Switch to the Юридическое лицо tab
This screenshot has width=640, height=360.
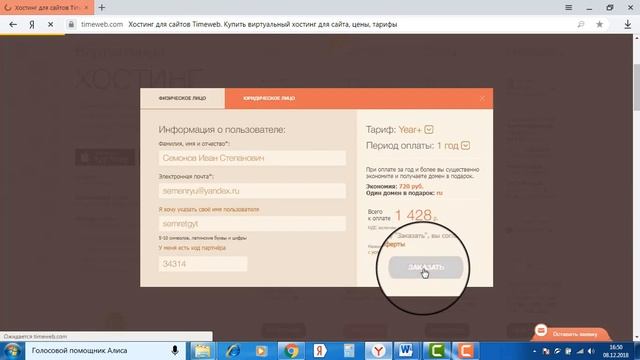point(269,98)
